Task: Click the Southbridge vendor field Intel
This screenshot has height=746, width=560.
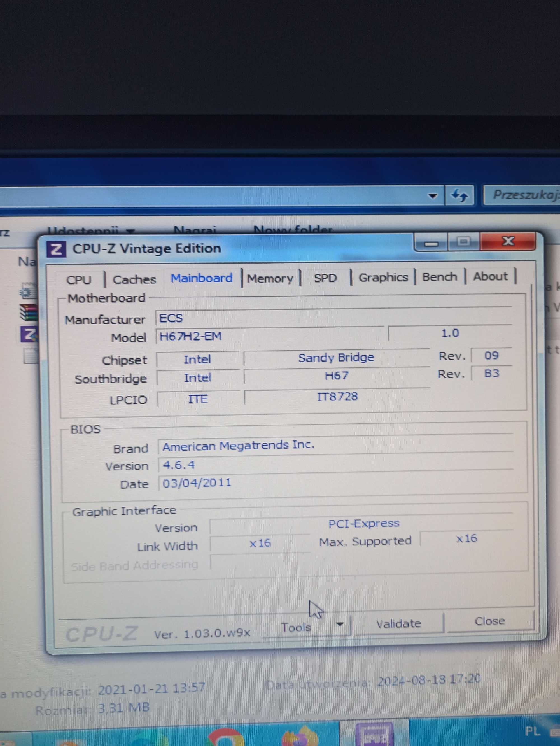Action: pos(198,378)
